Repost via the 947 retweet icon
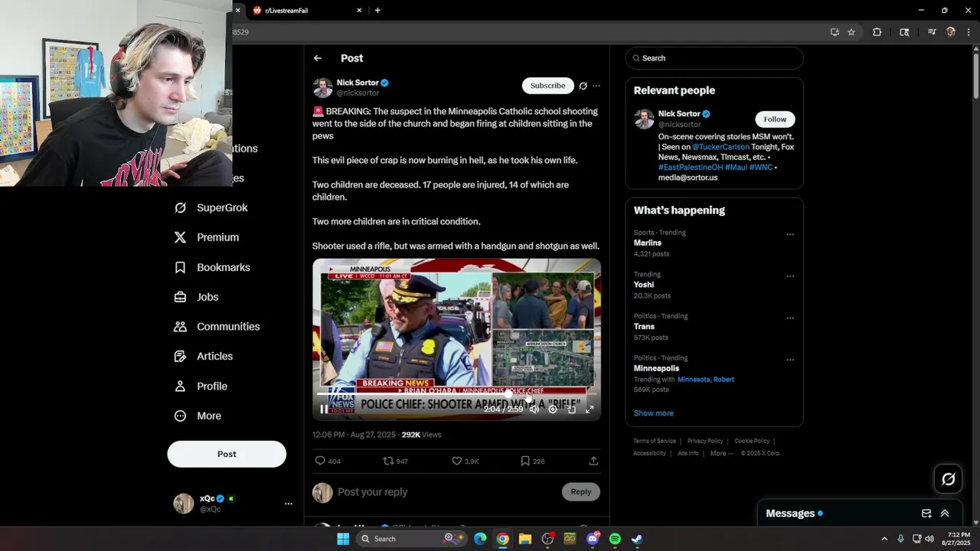 point(395,461)
